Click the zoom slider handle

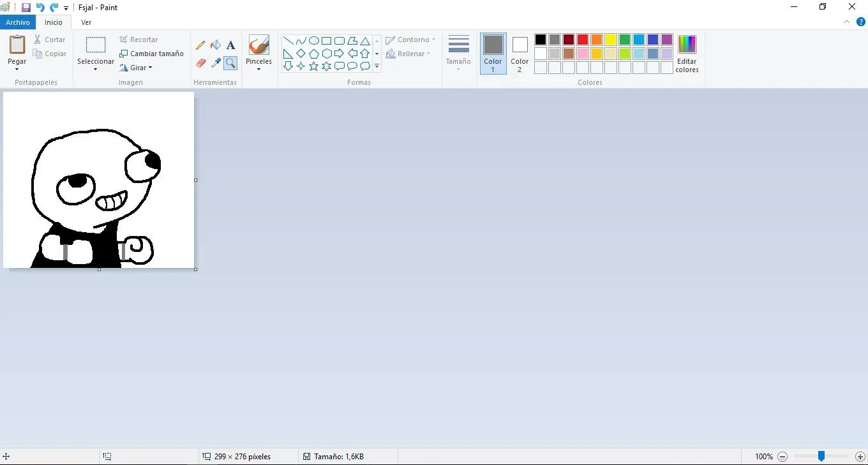(821, 456)
